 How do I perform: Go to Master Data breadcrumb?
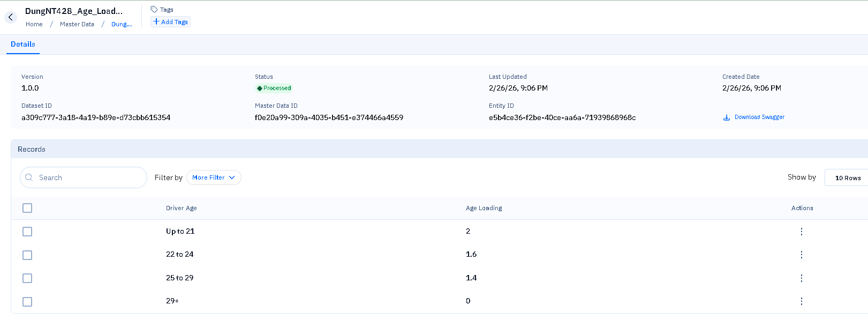point(77,24)
